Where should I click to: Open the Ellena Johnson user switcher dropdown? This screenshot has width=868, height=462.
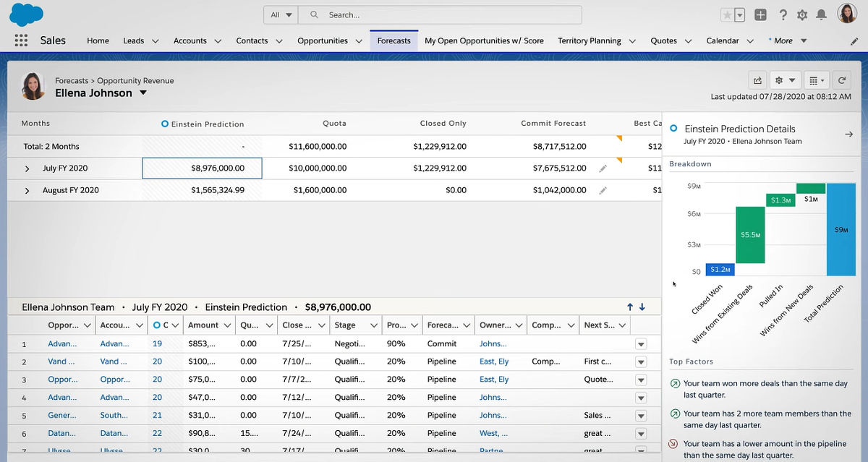[143, 93]
